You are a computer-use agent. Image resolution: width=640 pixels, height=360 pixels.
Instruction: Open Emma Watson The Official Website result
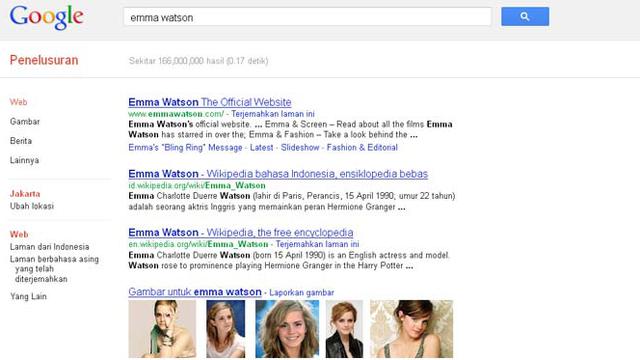[x=210, y=102]
